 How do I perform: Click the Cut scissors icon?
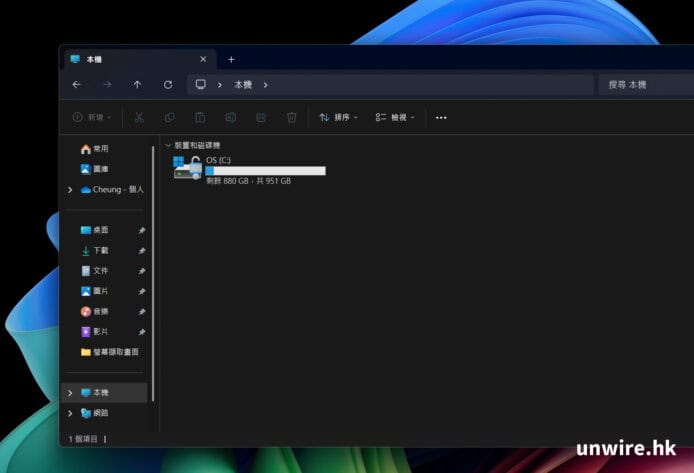139,117
